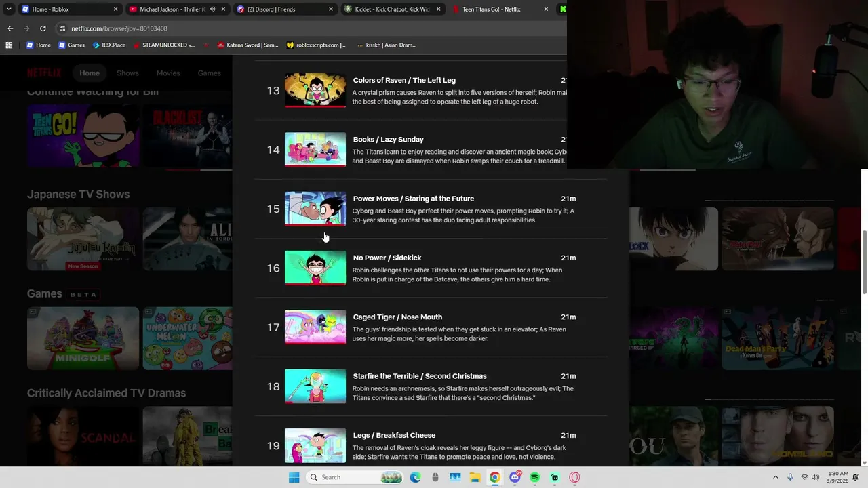Viewport: 868px width, 488px height.
Task: Switch to Michael Jackson Thriller tab
Action: click(x=176, y=9)
